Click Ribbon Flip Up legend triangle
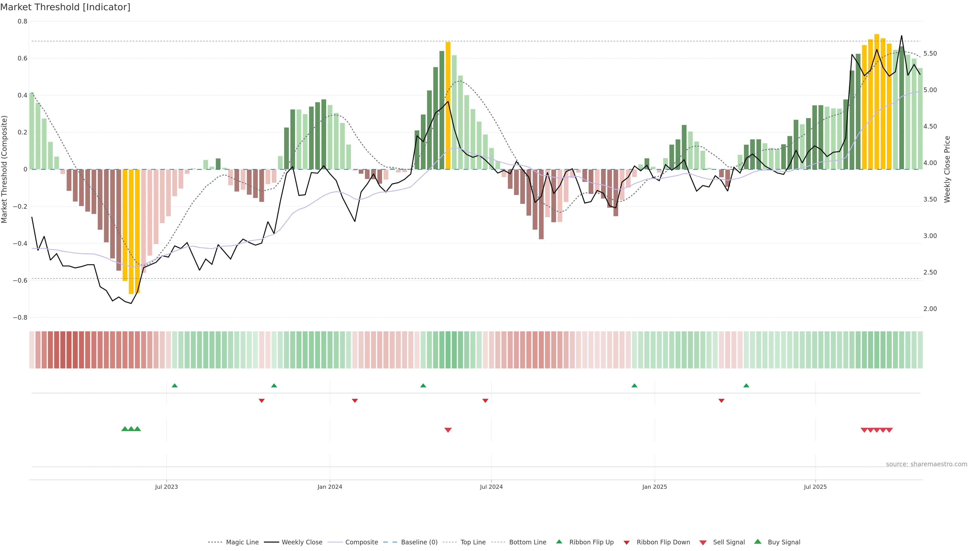The image size is (980, 551). (x=559, y=542)
